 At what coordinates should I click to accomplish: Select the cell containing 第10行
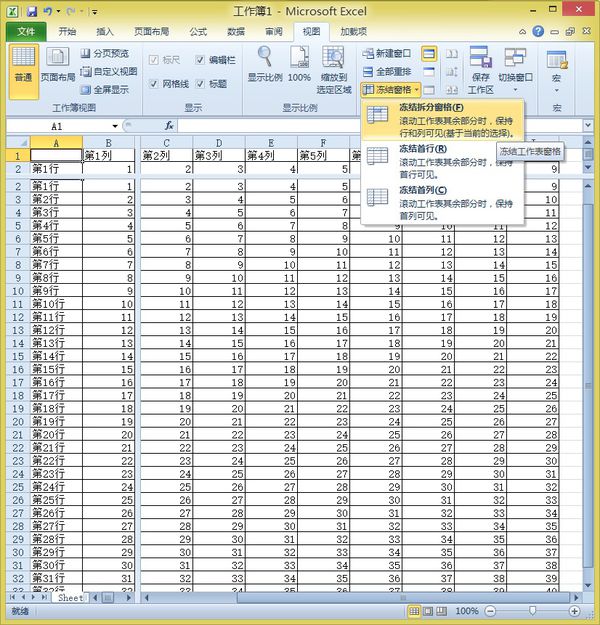(x=56, y=304)
